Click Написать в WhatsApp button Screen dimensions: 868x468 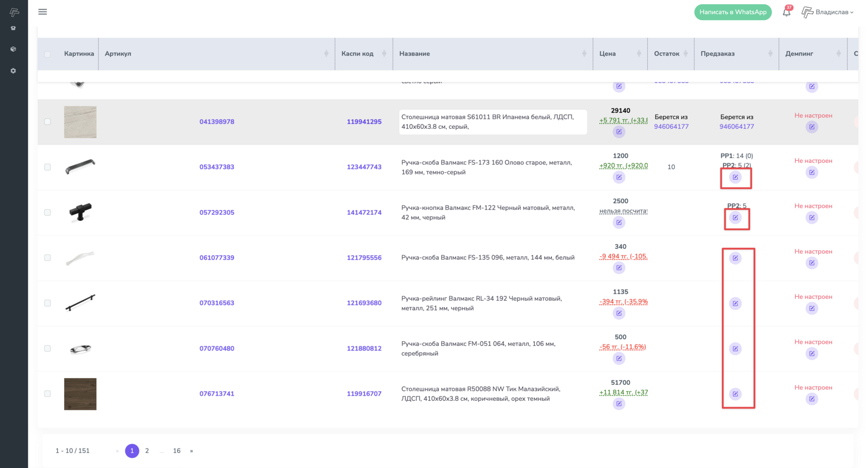point(733,12)
